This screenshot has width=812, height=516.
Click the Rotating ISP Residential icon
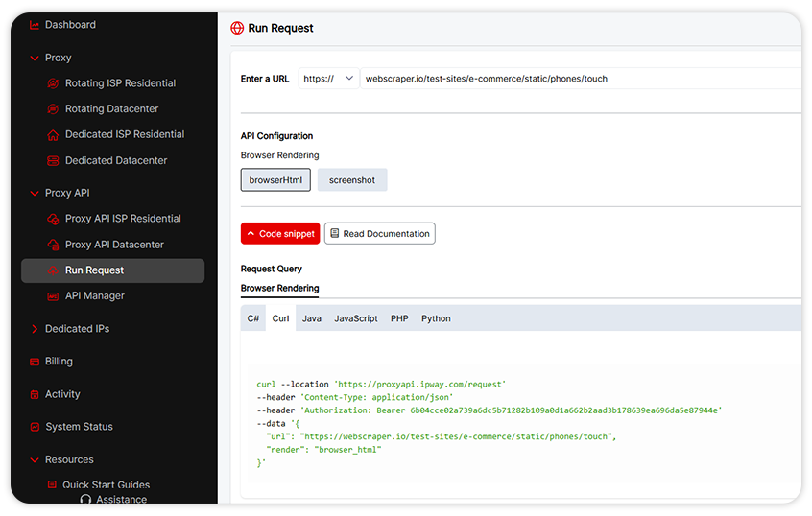pos(55,83)
